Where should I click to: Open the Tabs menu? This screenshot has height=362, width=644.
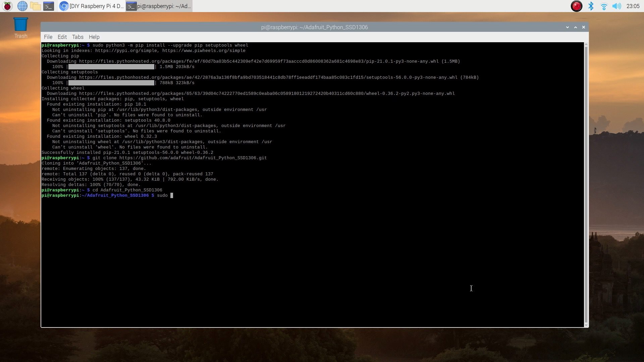click(77, 37)
